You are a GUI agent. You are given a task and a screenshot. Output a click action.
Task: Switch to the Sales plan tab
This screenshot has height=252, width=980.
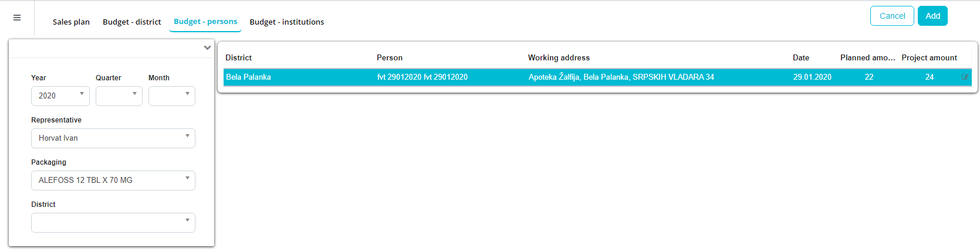click(x=71, y=22)
